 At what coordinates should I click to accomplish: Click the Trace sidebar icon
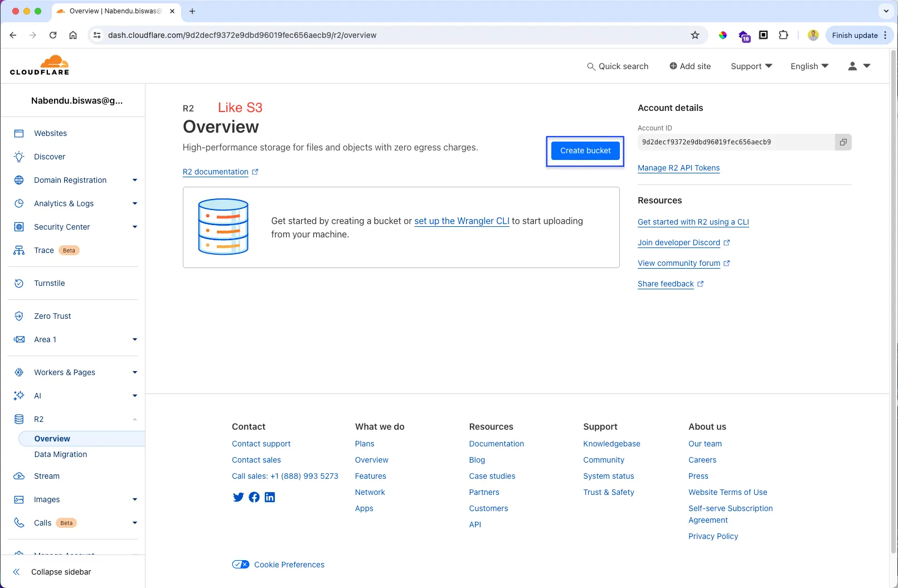19,250
